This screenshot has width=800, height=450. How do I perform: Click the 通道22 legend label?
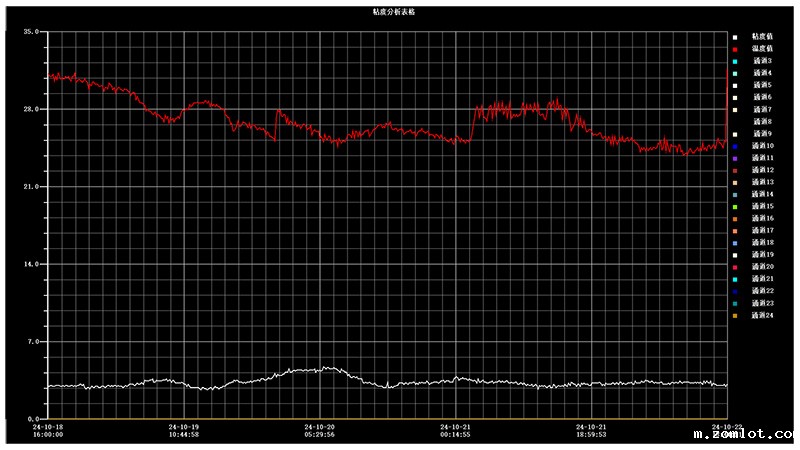[x=762, y=291]
